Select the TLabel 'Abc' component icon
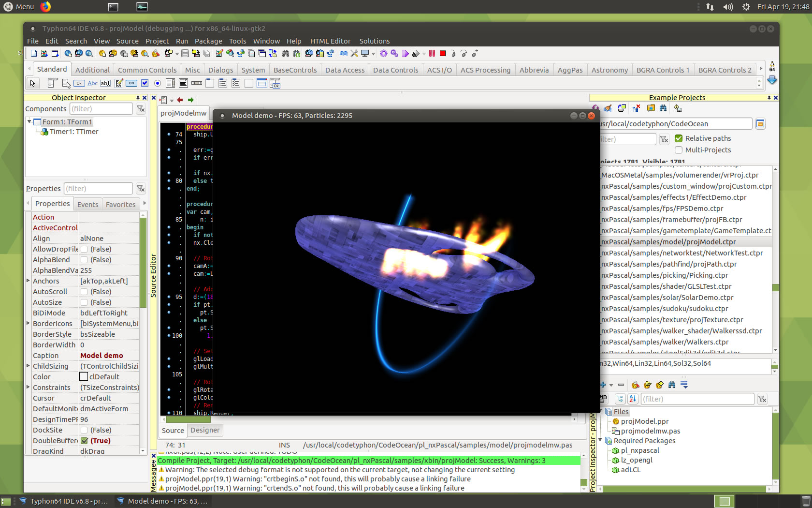The width and height of the screenshot is (812, 508). (92, 83)
